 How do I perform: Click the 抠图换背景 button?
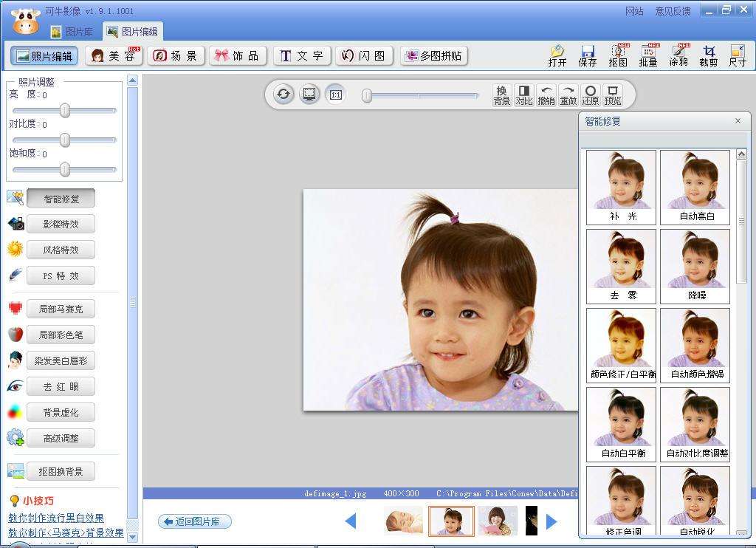(x=61, y=471)
